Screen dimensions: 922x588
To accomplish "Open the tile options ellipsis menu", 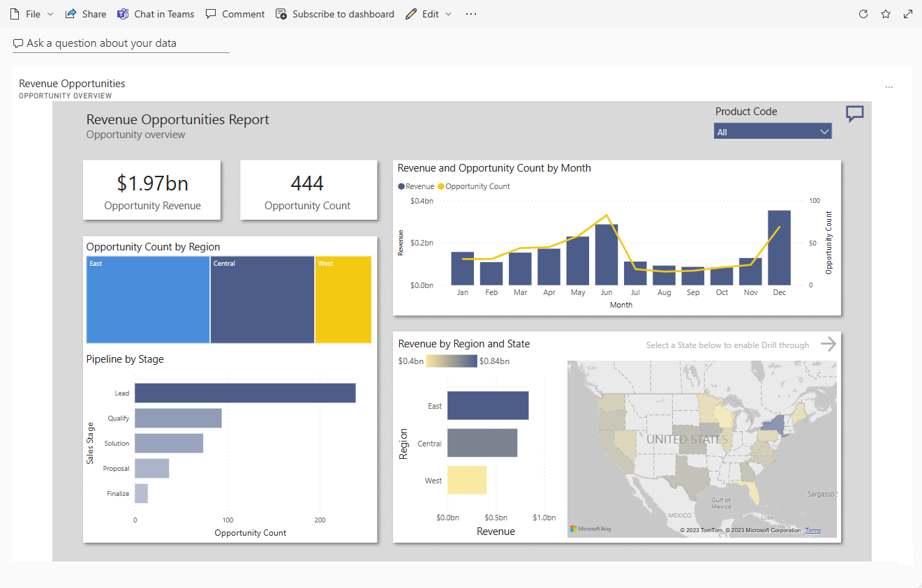I will click(889, 86).
